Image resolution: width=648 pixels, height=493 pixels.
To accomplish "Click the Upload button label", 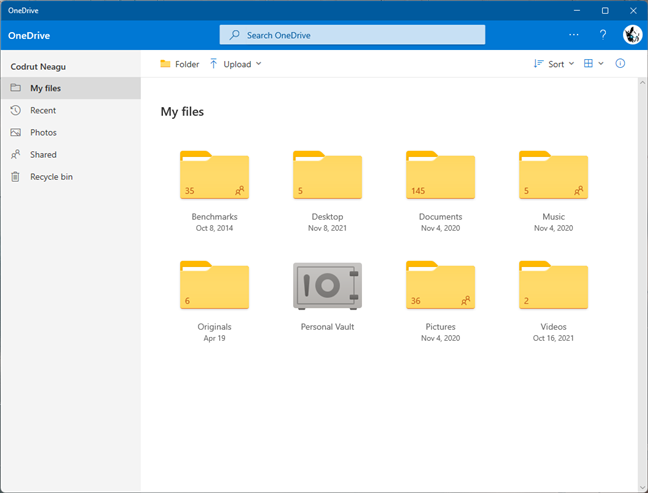I will coord(237,64).
